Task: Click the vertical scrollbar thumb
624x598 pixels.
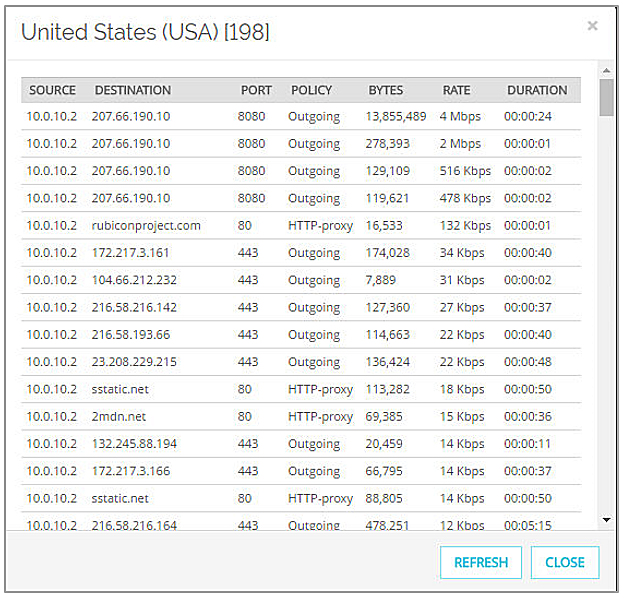Action: click(605, 98)
